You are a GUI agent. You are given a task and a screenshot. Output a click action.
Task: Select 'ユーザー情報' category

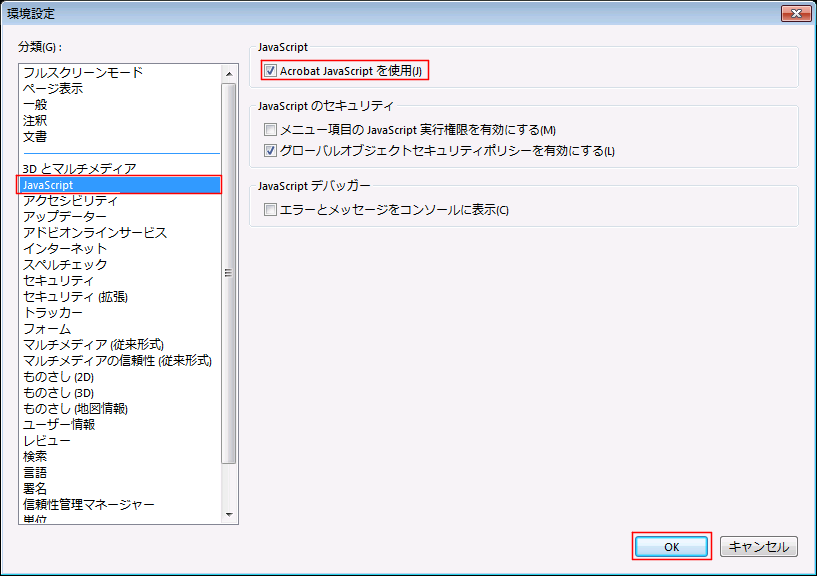59,425
